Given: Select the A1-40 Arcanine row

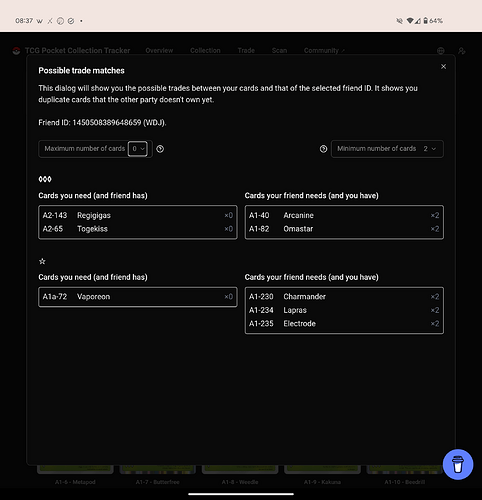Looking at the screenshot, I should coord(344,215).
